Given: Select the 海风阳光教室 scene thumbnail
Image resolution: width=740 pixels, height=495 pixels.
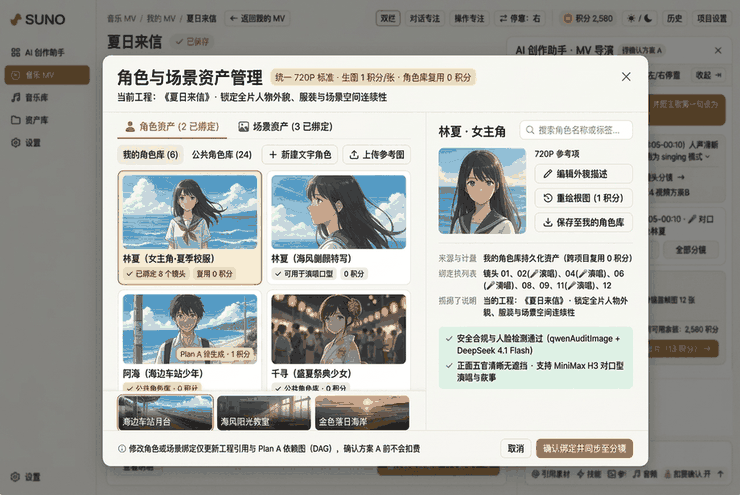Looking at the screenshot, I should pos(264,413).
